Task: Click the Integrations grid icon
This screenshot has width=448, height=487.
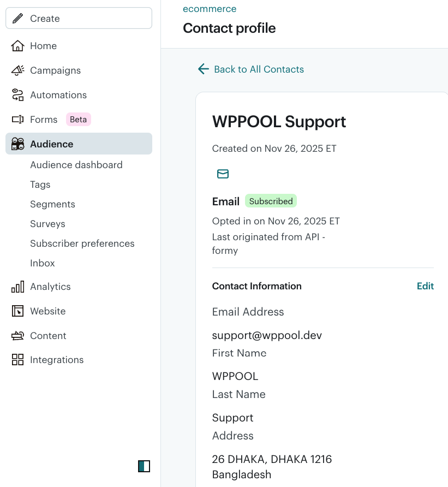Action: tap(17, 360)
